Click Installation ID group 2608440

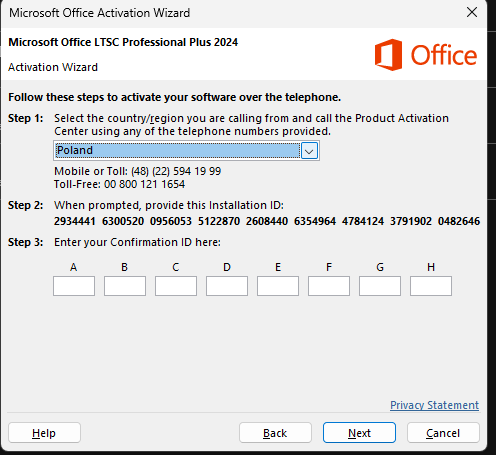pos(267,221)
